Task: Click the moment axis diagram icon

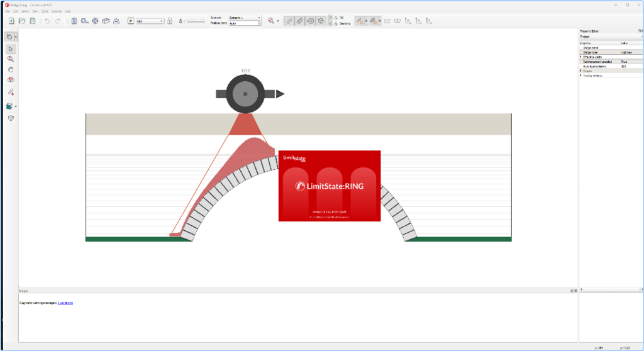Action: 408,21
